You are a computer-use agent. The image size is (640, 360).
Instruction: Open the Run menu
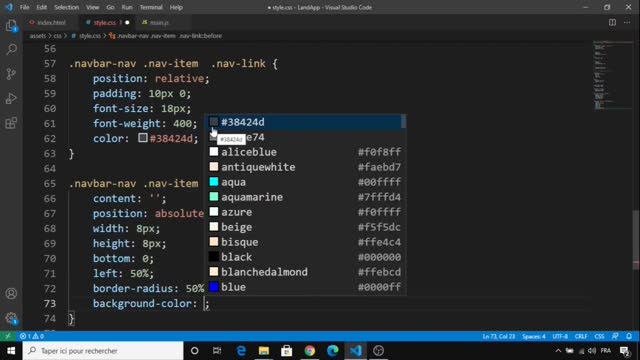tap(127, 7)
